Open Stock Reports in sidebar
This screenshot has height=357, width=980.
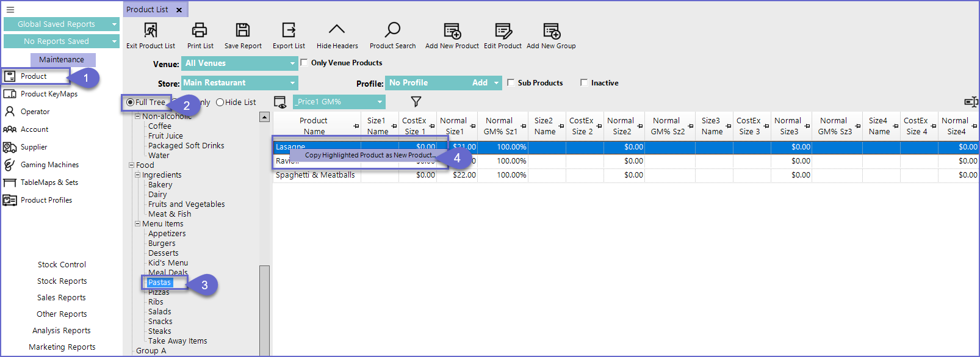(x=62, y=281)
